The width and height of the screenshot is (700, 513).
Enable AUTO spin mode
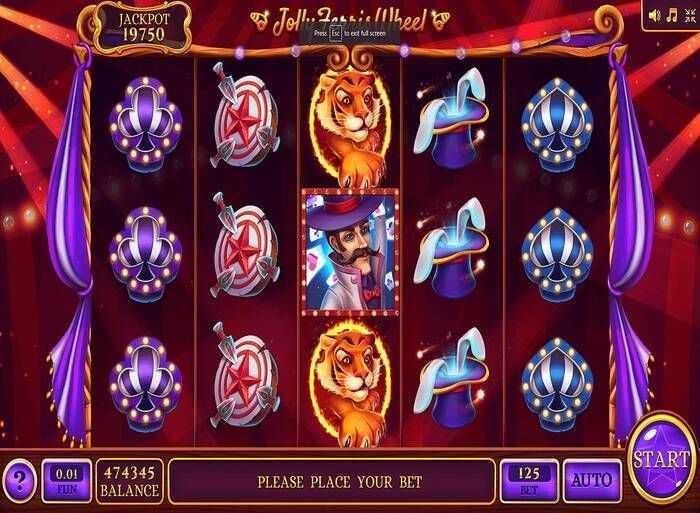coord(592,481)
